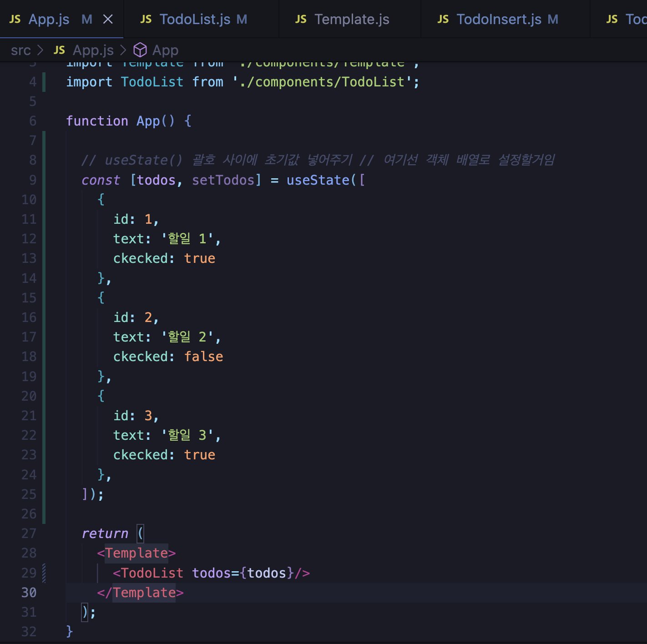The width and height of the screenshot is (647, 644).
Task: Click 'TodoList' identifier in import line 4
Action: click(x=152, y=82)
